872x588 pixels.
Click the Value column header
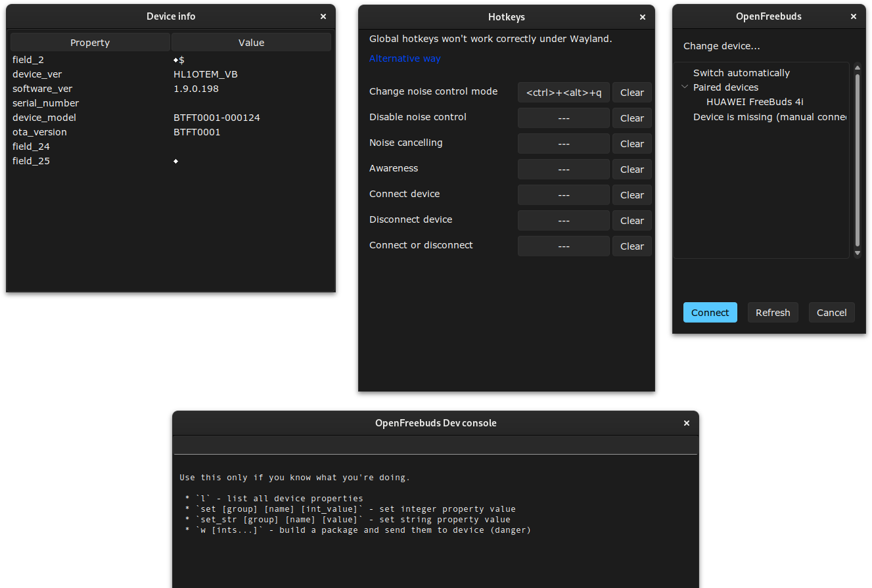click(251, 43)
